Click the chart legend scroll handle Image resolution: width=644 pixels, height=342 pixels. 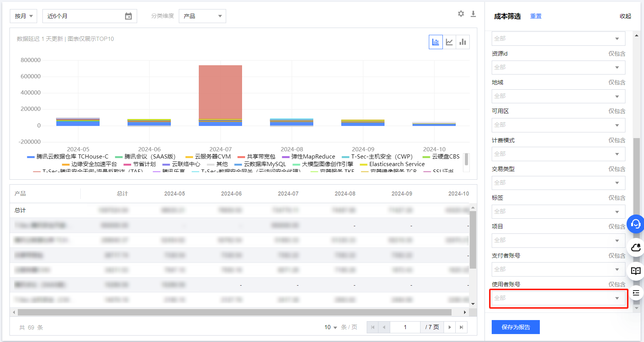click(466, 159)
